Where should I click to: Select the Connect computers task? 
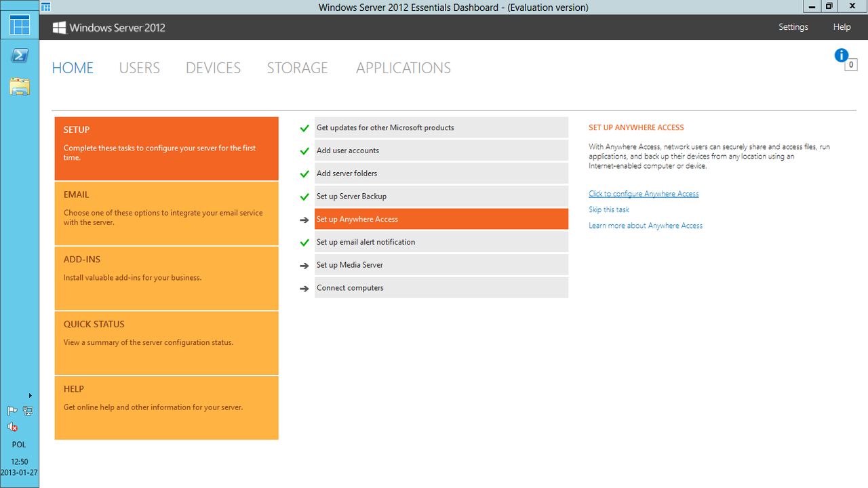pos(441,288)
